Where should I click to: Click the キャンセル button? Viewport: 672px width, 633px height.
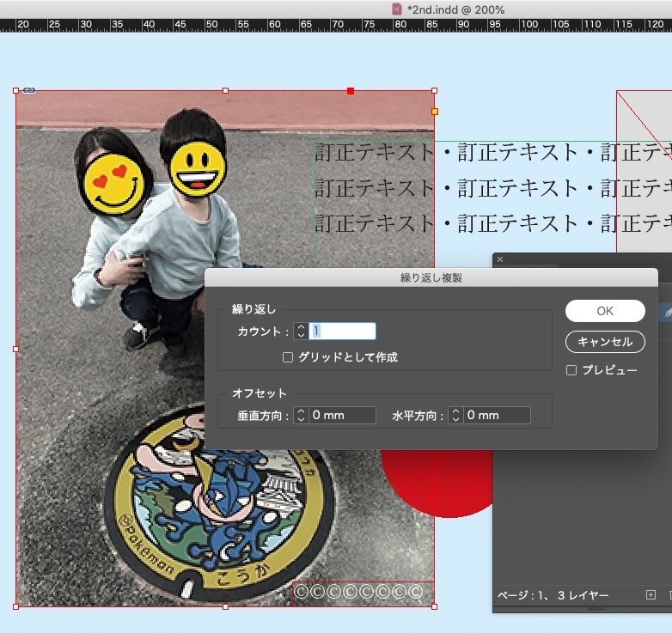(605, 342)
